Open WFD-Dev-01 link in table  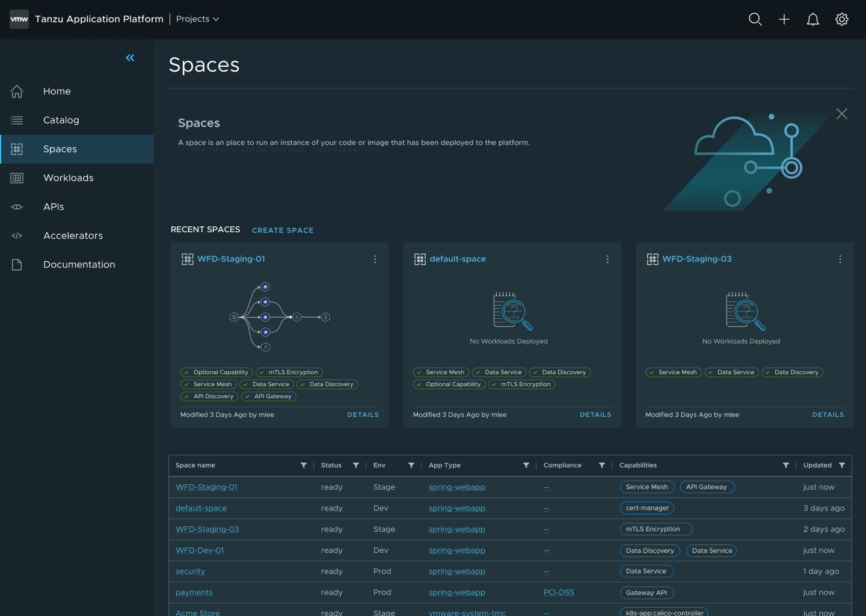click(x=200, y=550)
